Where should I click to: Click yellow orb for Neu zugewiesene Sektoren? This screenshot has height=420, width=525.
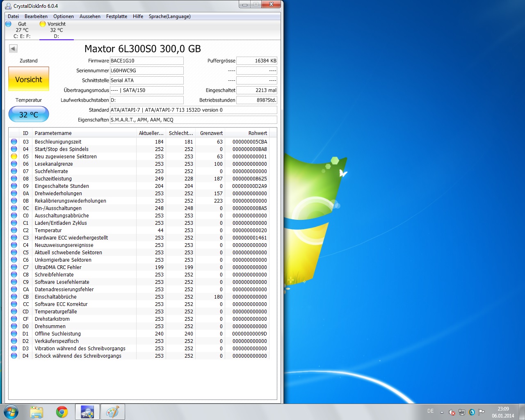[x=14, y=157]
